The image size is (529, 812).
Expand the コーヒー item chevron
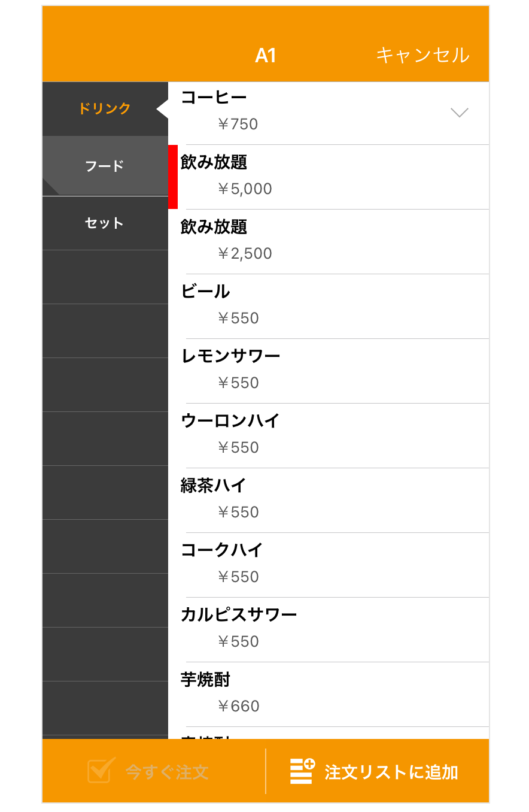pos(459,113)
